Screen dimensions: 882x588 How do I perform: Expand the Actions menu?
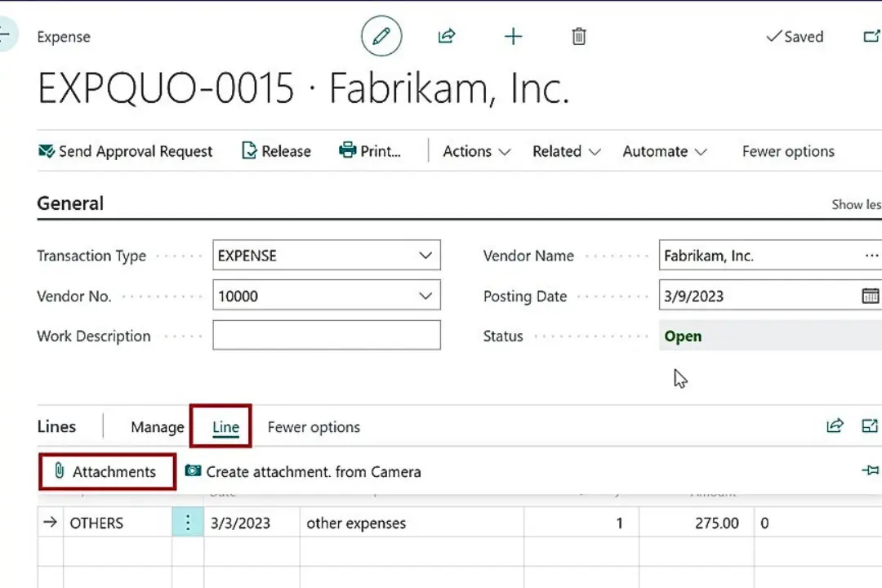pos(476,151)
